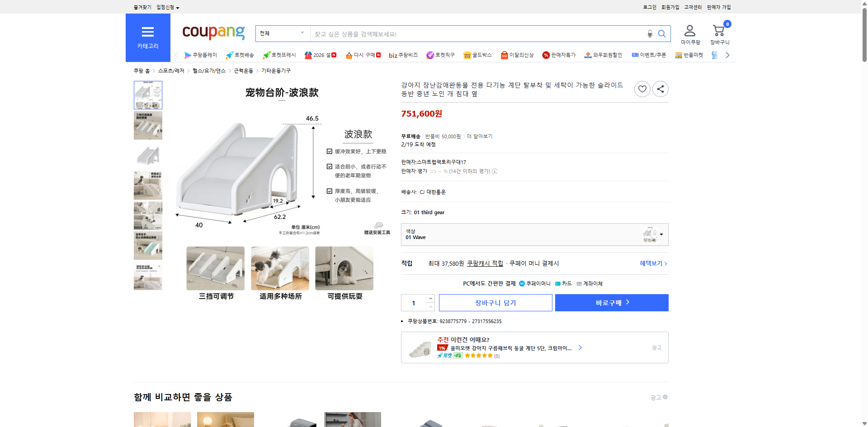Click the share icon next to the heart
The width and height of the screenshot is (868, 427).
[x=660, y=89]
